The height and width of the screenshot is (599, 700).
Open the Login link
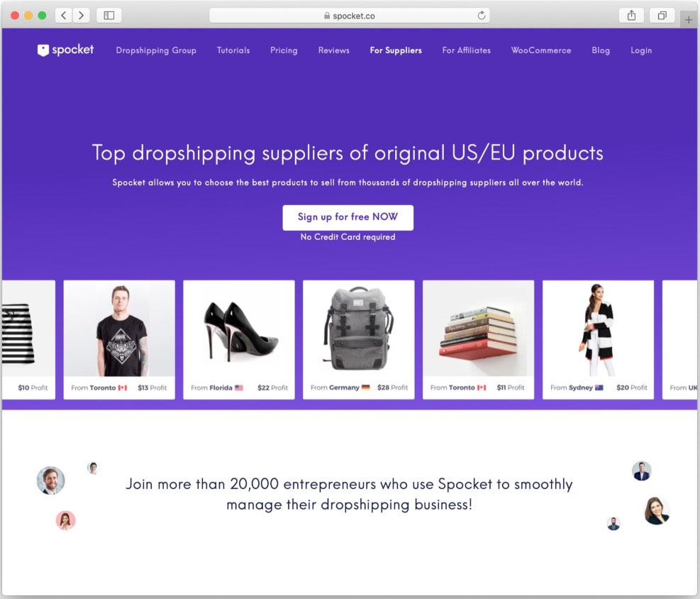click(x=641, y=50)
